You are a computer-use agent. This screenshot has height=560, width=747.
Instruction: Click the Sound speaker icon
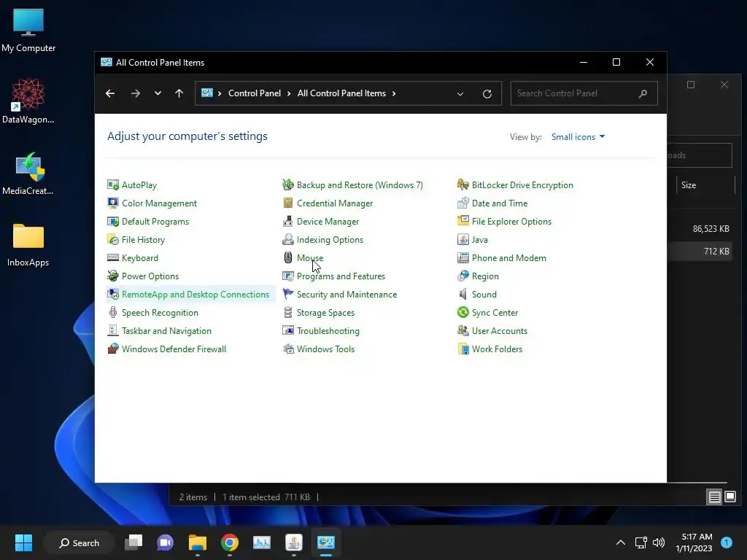click(x=463, y=295)
